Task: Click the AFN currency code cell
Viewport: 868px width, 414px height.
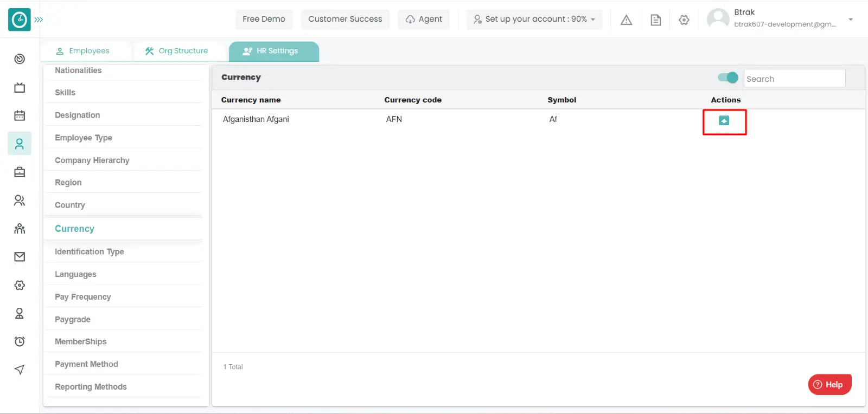Action: (394, 119)
